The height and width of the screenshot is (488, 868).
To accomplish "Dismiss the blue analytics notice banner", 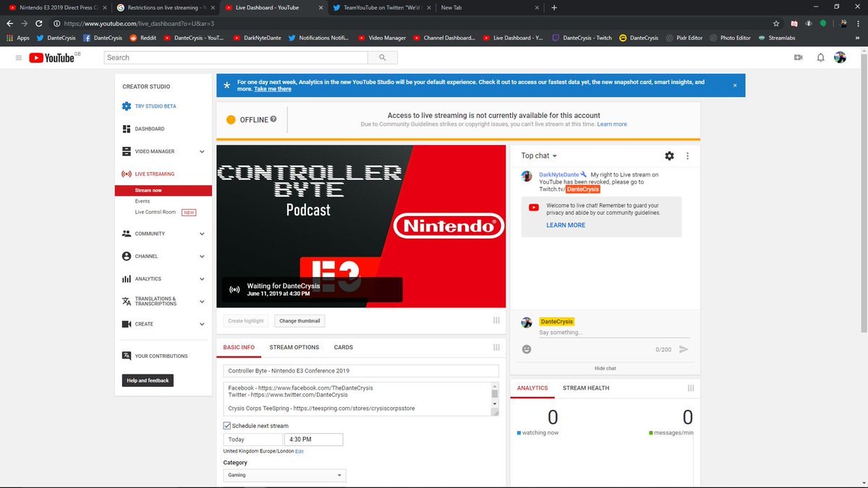I will click(x=735, y=85).
